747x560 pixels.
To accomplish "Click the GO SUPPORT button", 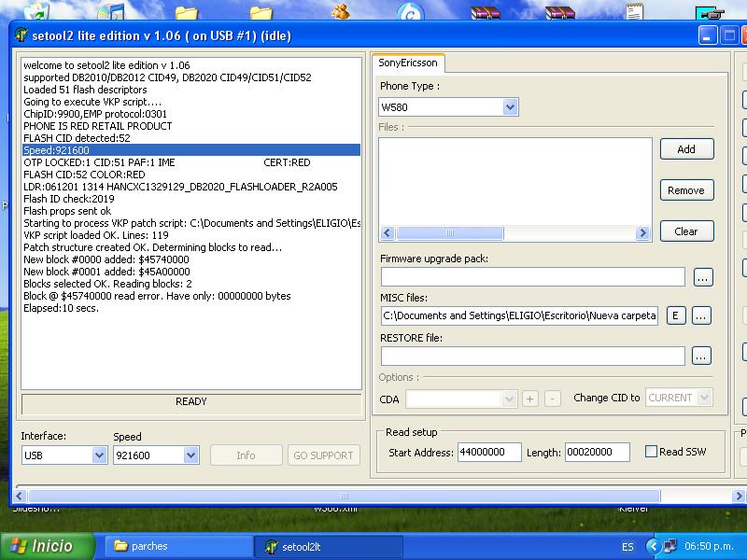I will tap(323, 455).
